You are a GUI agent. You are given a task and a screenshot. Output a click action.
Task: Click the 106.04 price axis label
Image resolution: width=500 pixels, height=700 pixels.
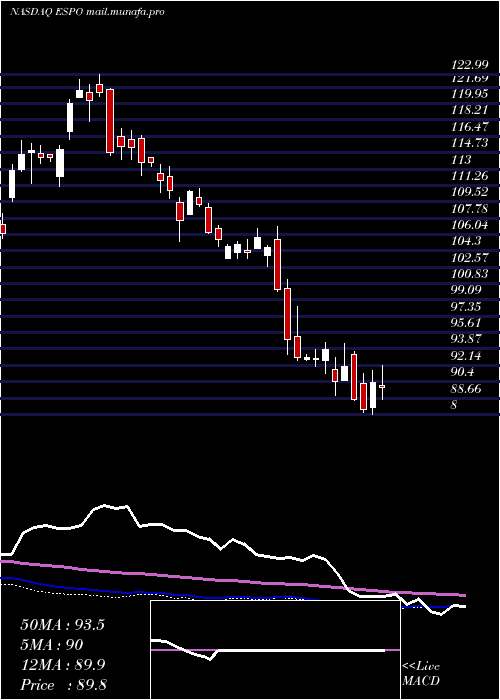pos(470,225)
